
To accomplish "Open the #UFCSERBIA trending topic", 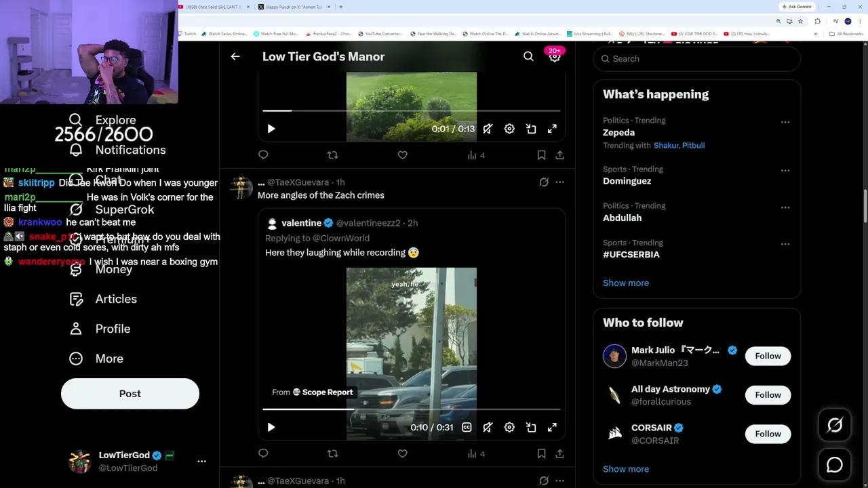I will (x=631, y=255).
